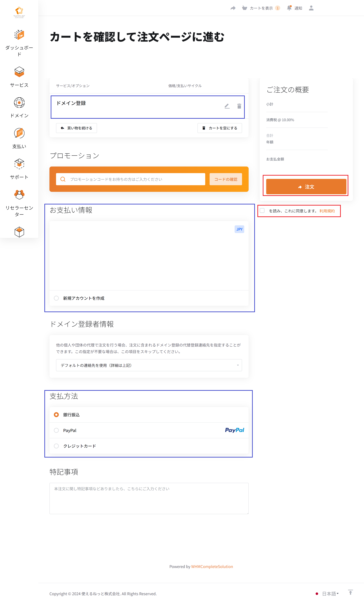This screenshot has width=364, height=604.
Task: Click the コードの確認 button
Action: pyautogui.click(x=226, y=179)
